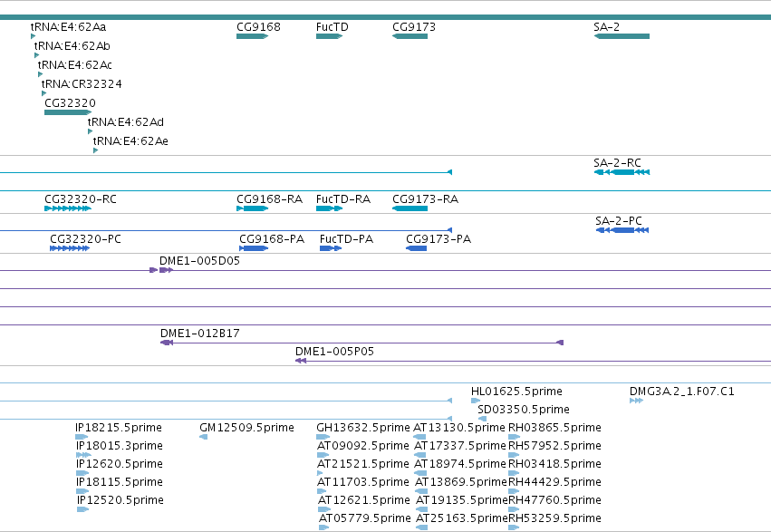Select the CG9173-RA transcript label
771x532 pixels.
pyautogui.click(x=425, y=199)
